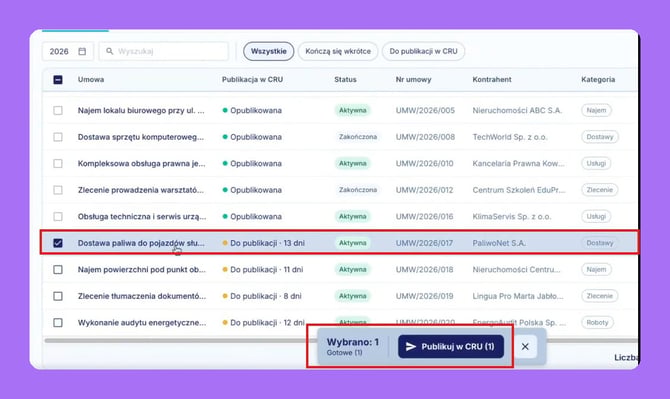Viewport: 670px width, 399px height.
Task: Click Najem tag in UMW/2026/005 row
Action: coord(596,110)
